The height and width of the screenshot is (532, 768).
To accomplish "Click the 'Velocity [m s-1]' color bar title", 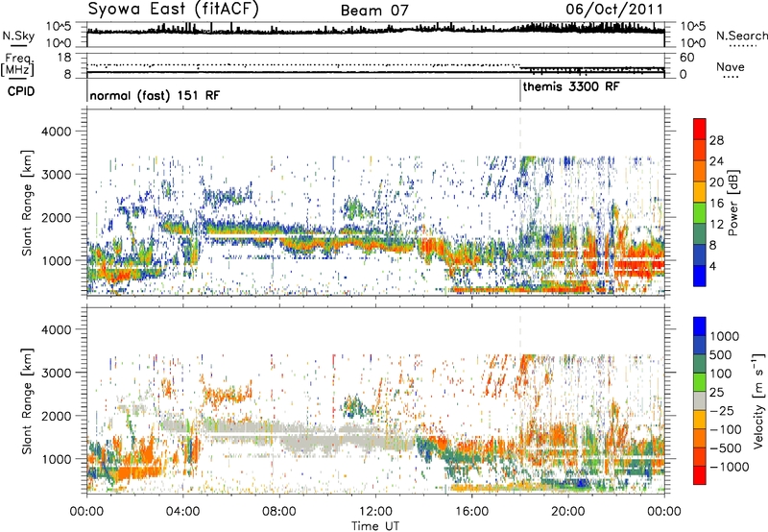I will pyautogui.click(x=758, y=400).
